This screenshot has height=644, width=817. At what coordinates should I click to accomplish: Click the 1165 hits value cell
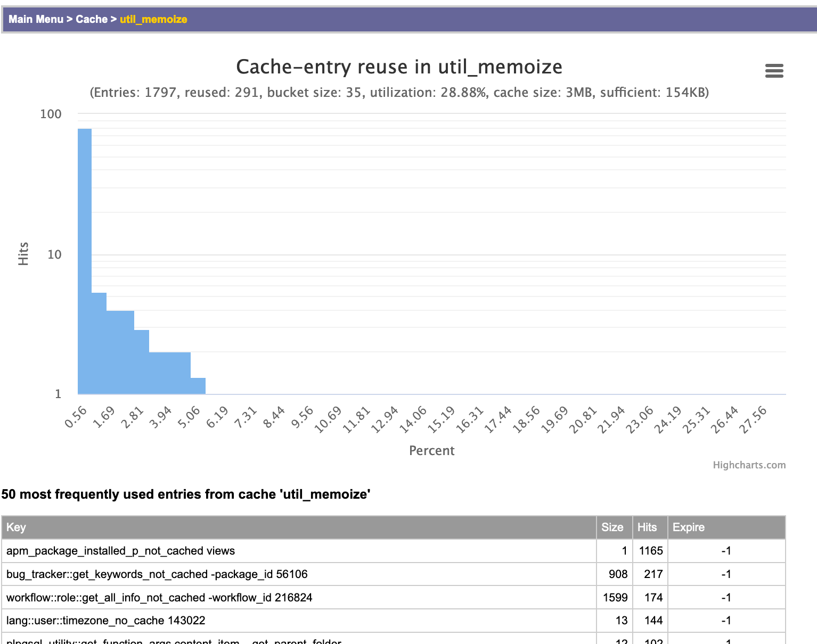tap(650, 551)
